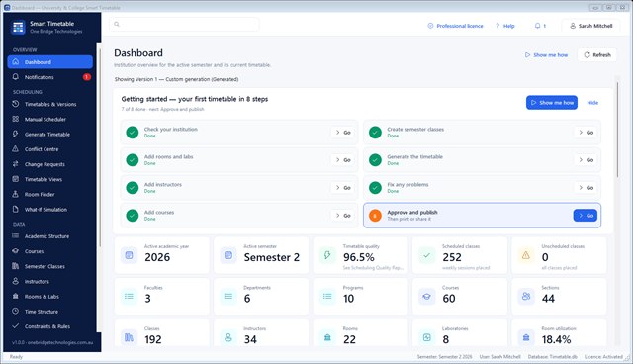The width and height of the screenshot is (633, 364).
Task: Click the bell notification icon in header
Action: click(537, 26)
